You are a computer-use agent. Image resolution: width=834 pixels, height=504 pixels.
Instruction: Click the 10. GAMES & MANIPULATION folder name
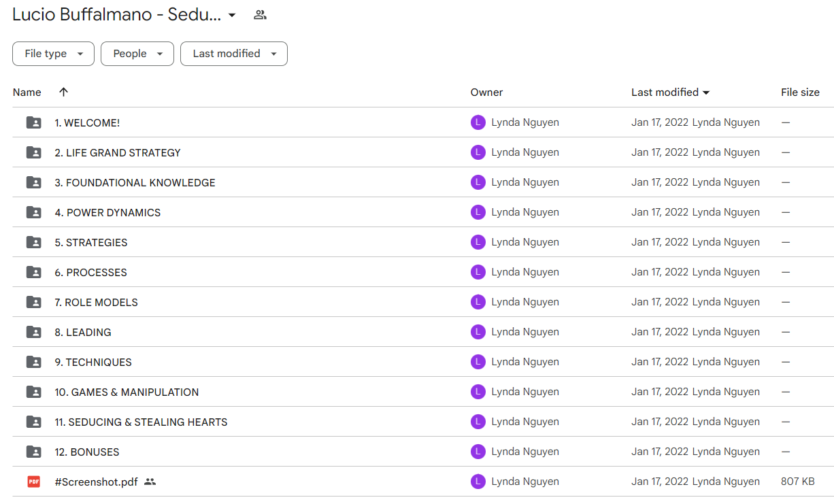[x=127, y=392]
